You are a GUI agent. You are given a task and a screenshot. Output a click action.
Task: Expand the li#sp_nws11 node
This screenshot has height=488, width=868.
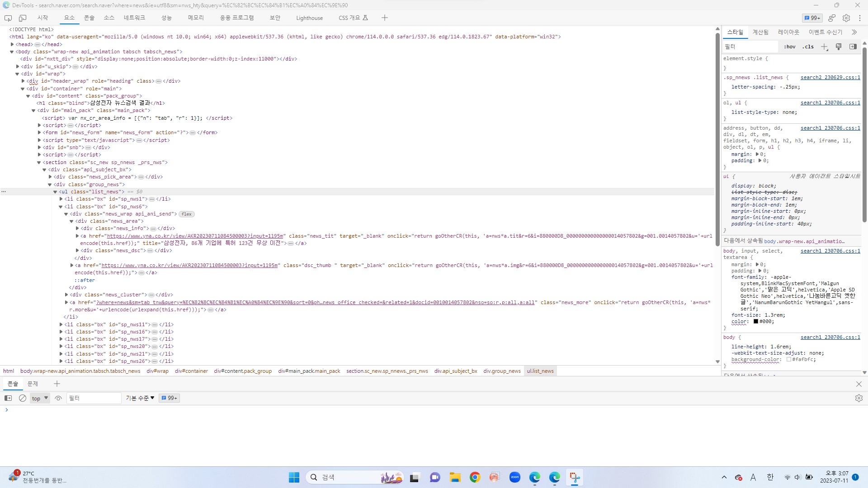(61, 324)
